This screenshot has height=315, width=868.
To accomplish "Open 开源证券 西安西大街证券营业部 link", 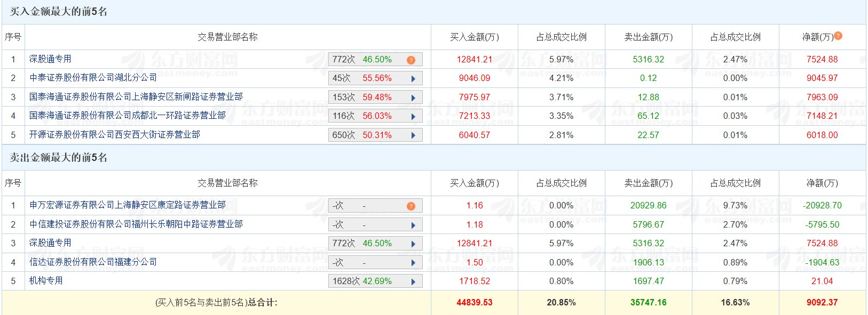I will tap(114, 135).
